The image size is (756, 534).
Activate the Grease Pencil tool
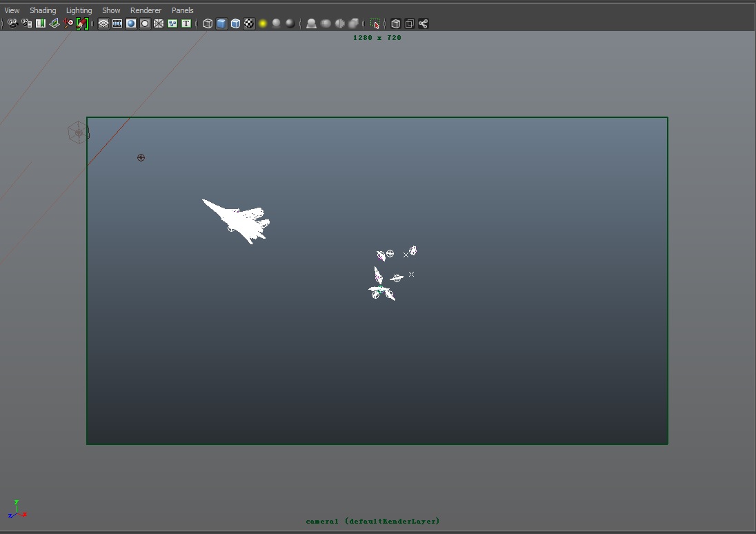coord(81,23)
